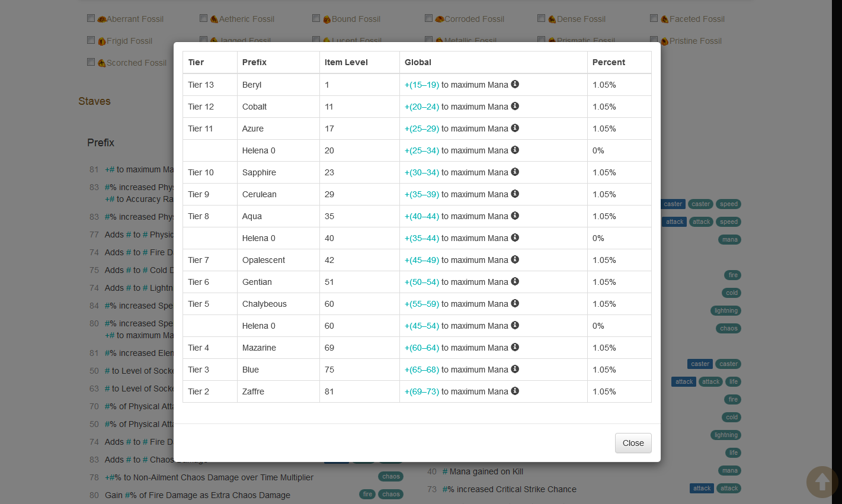
Task: Click the Pristine Fossil icon
Action: [x=665, y=41]
